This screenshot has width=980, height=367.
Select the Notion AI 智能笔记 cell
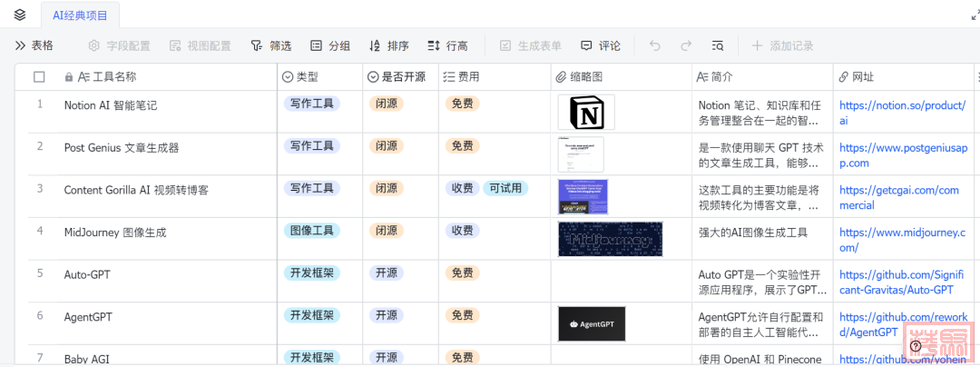click(x=168, y=112)
